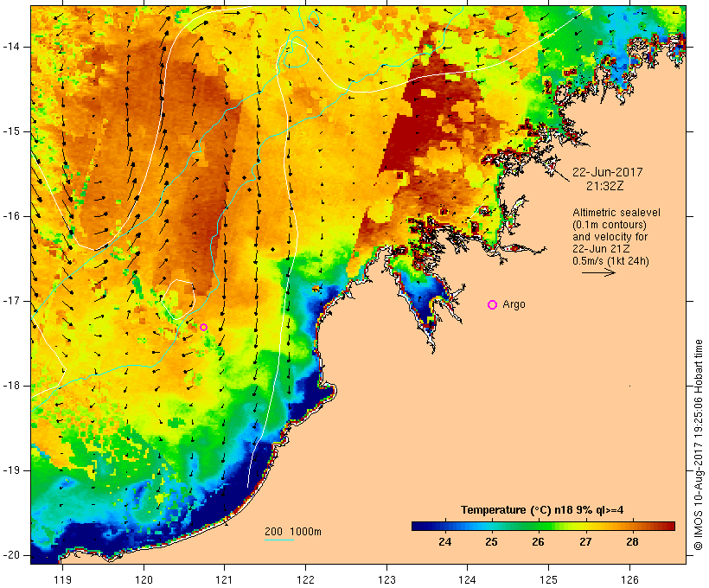Click the 'Temperature (°C) n18 9% ql>=4' title

pos(542,510)
